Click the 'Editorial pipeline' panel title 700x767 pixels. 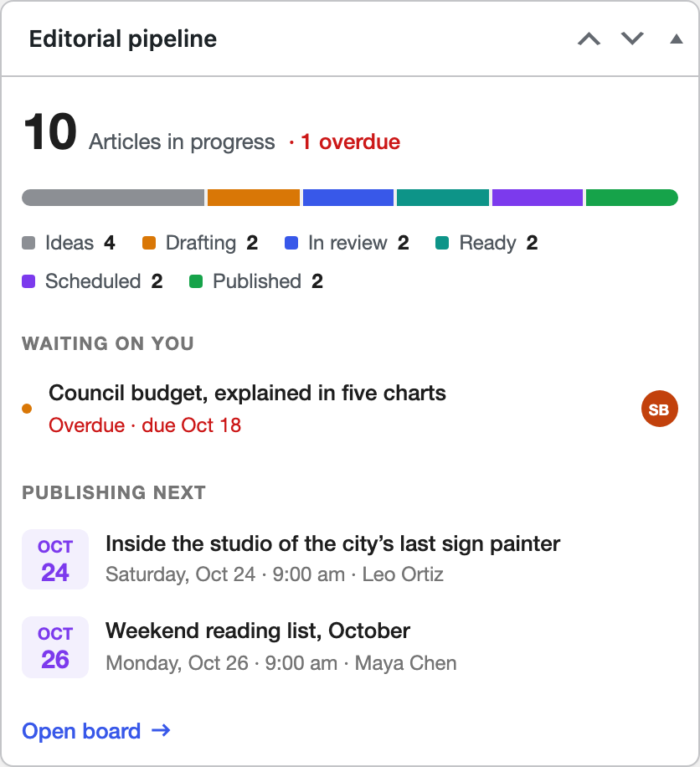coord(123,39)
